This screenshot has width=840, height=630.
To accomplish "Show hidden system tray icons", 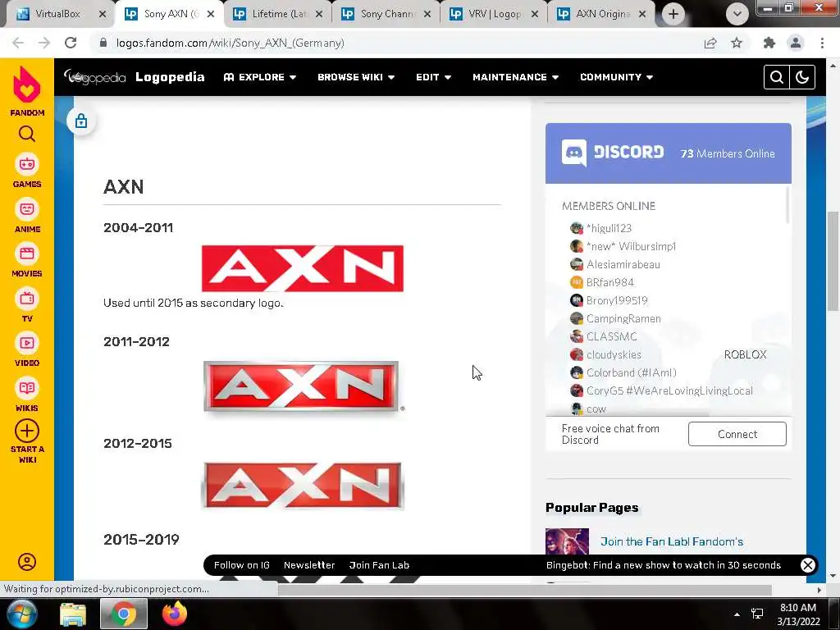I will (x=737, y=614).
